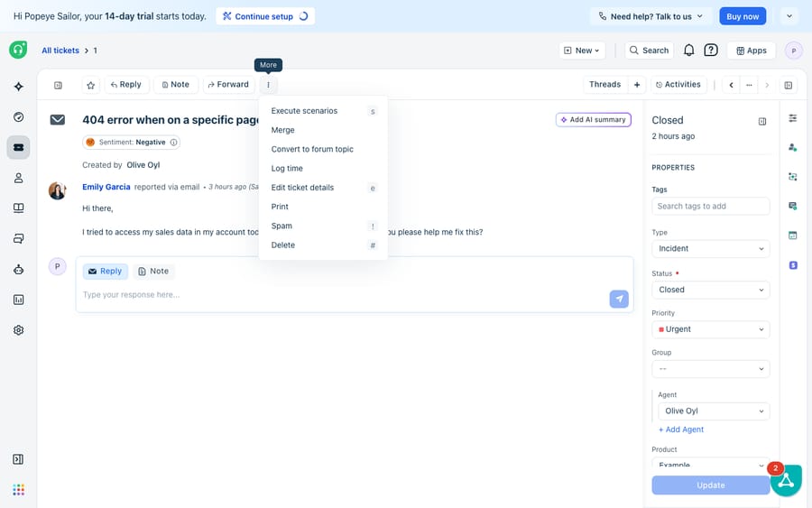
Task: Open the Type dropdown showing Incident
Action: 711,248
